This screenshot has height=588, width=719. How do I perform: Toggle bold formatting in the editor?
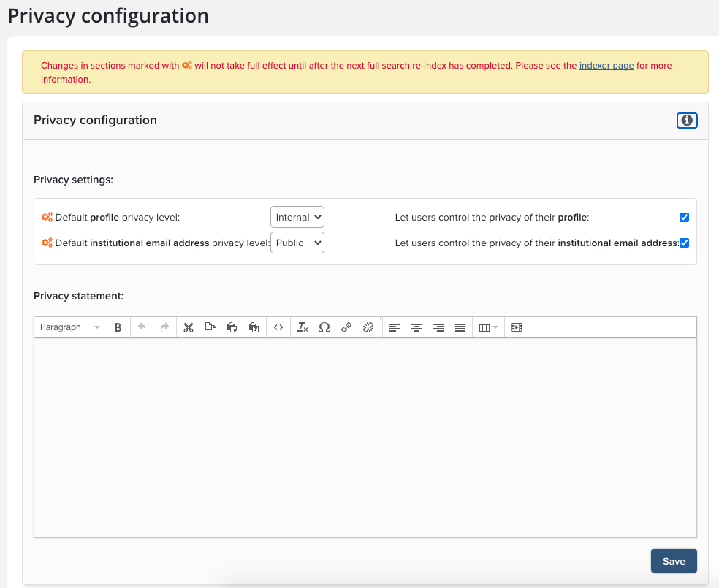118,327
